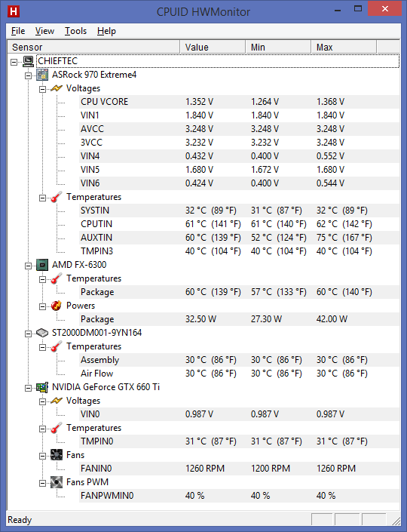Collapse the ST2000DM001 Temperatures group
407x532 pixels.
pyautogui.click(x=42, y=347)
